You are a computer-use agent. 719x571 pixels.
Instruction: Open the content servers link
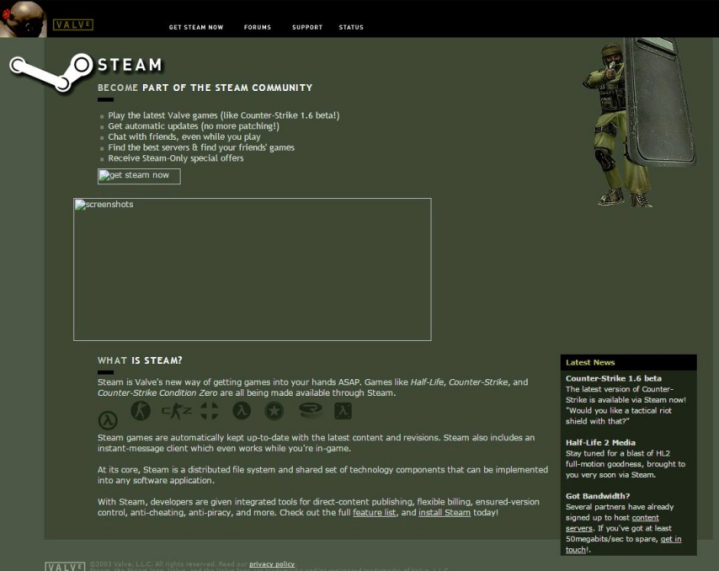tap(612, 523)
